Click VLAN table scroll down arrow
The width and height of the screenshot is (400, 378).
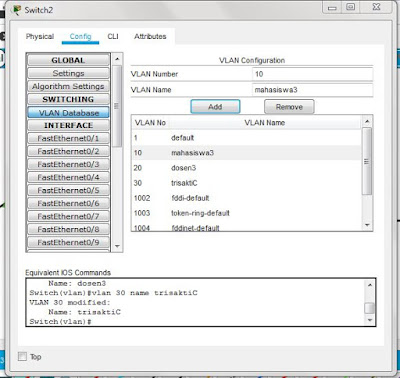(367, 225)
